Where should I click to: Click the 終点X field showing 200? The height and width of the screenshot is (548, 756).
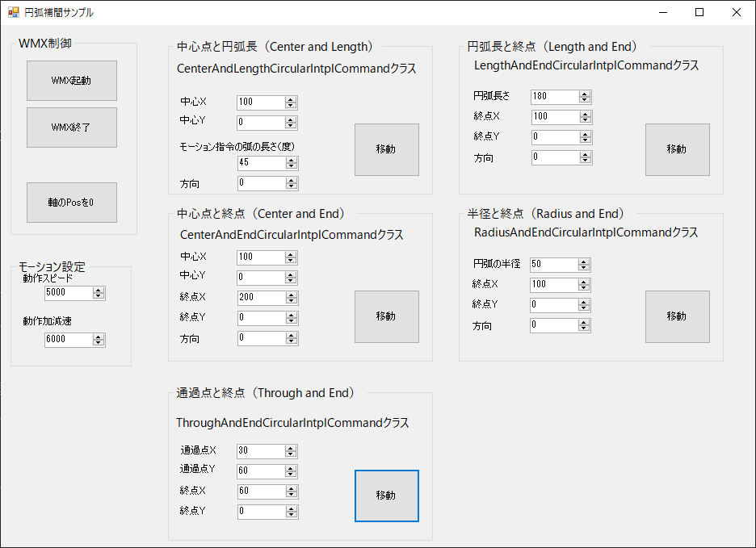[x=260, y=298]
